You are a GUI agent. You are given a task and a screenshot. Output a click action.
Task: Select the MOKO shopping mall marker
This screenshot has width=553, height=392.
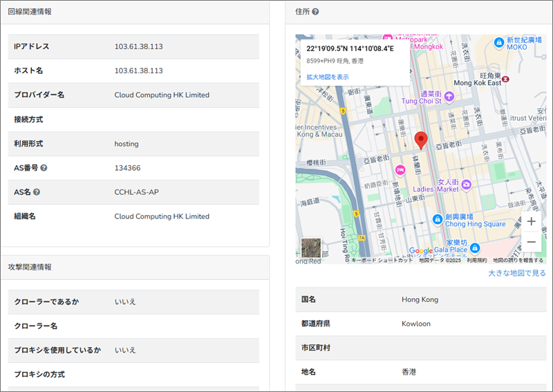pos(498,42)
